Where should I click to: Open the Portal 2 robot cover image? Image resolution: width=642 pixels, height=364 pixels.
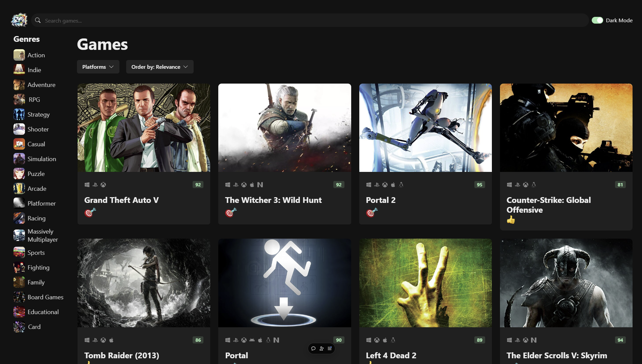425,128
